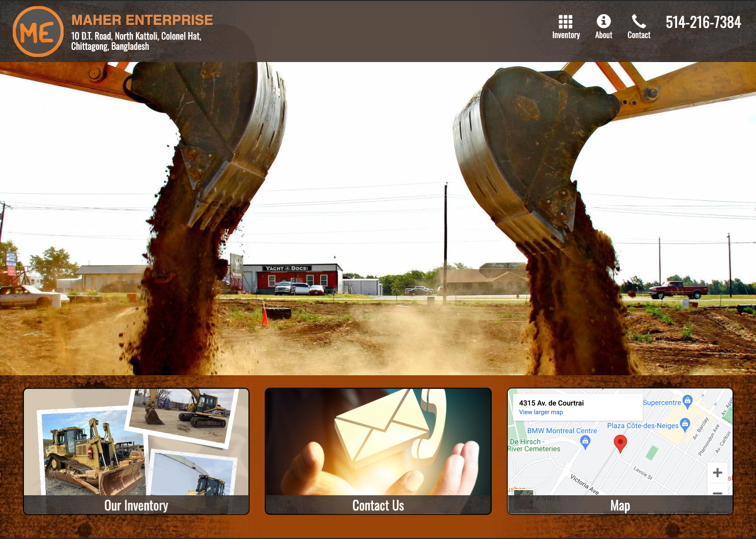This screenshot has width=756, height=539.
Task: Zoom out the map with minus
Action: 717,492
